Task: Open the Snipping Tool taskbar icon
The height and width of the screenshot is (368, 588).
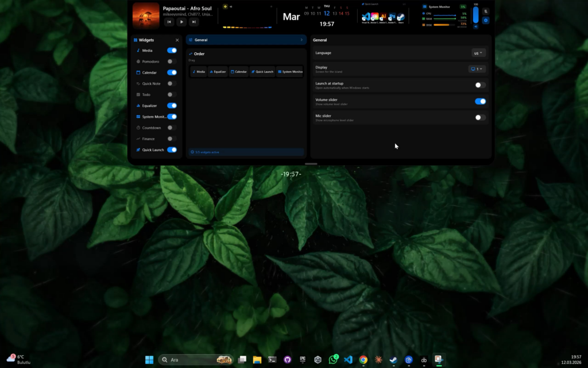Action: 439,360
